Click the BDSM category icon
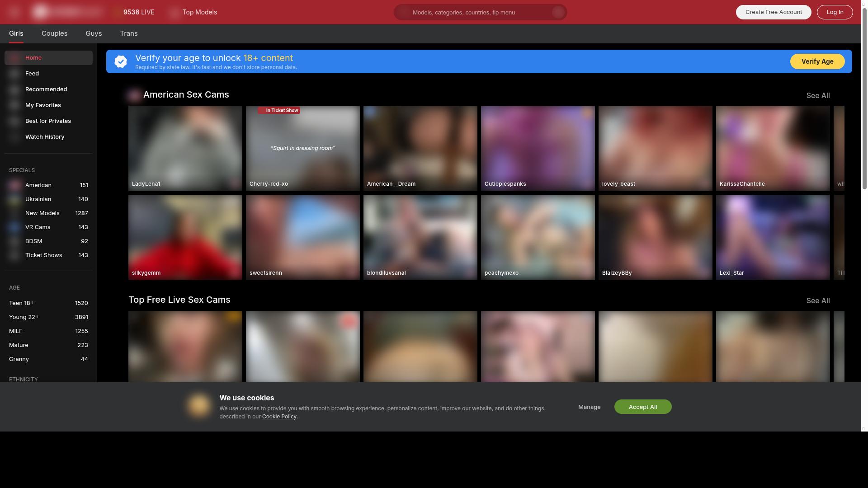This screenshot has height=488, width=868. point(15,241)
